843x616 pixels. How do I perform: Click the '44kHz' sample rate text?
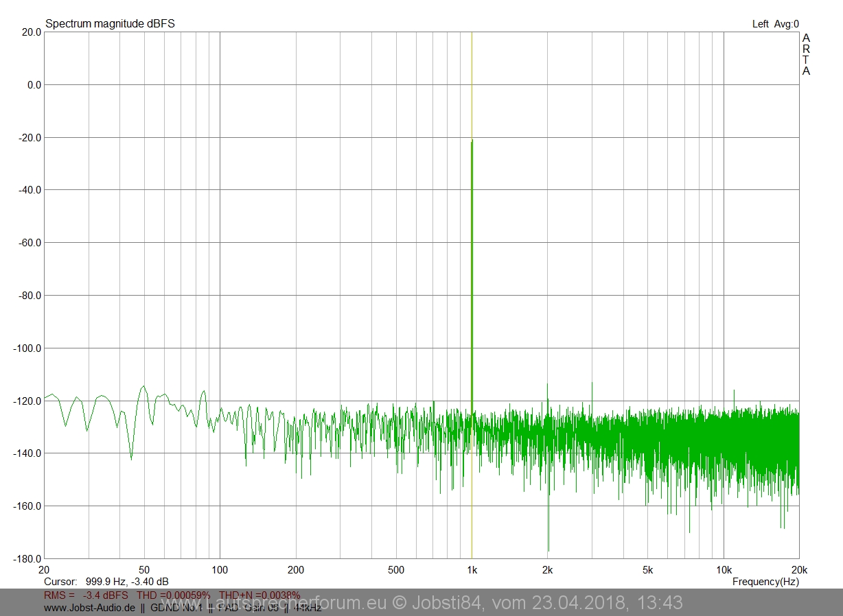[x=308, y=608]
